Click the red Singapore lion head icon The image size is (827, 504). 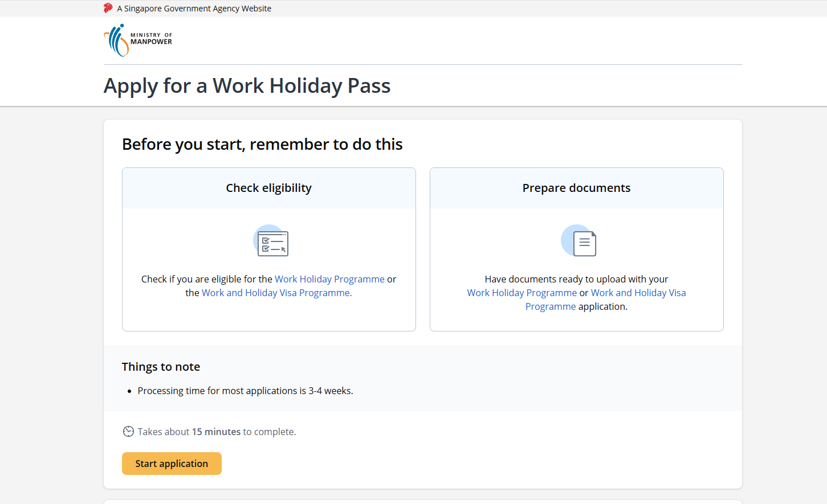click(108, 8)
